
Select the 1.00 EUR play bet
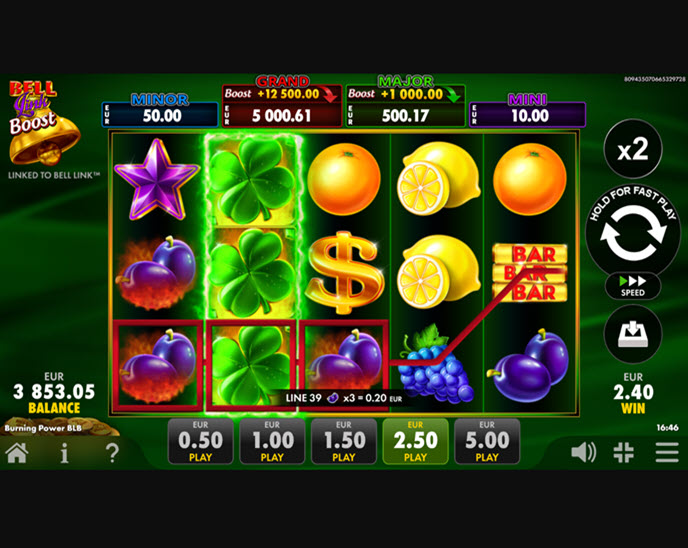(x=272, y=441)
